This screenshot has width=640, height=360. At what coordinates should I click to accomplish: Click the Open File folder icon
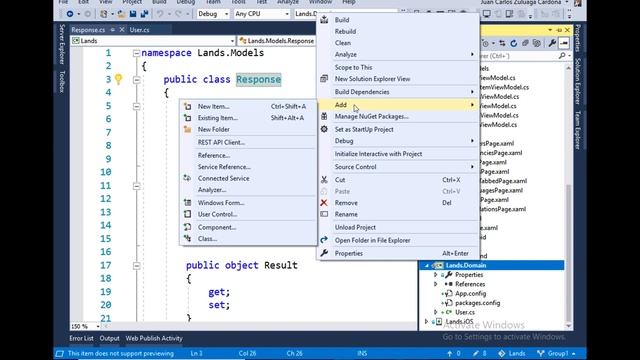(x=121, y=14)
